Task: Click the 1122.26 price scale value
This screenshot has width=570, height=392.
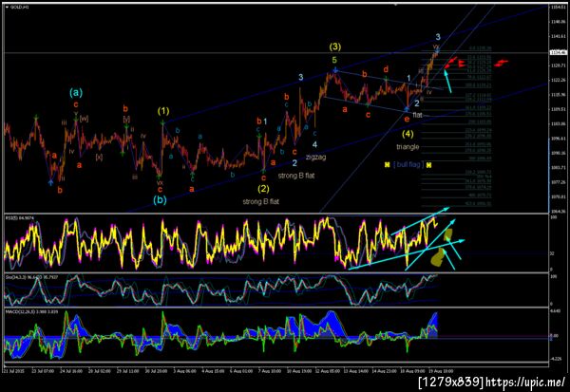Action: (559, 80)
